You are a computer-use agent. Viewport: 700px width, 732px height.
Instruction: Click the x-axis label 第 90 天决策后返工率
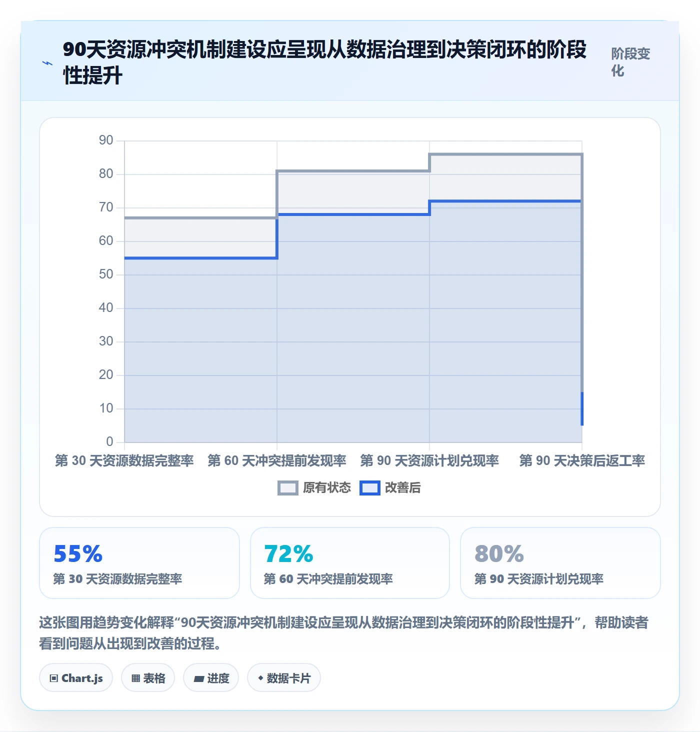[582, 460]
